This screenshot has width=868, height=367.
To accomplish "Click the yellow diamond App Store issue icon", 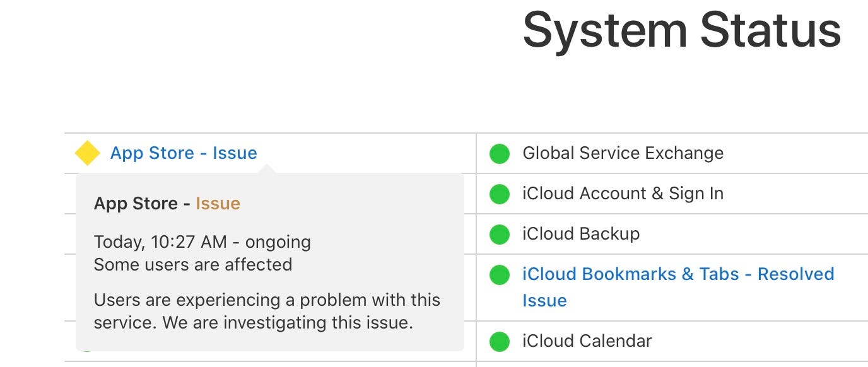I will 87,153.
